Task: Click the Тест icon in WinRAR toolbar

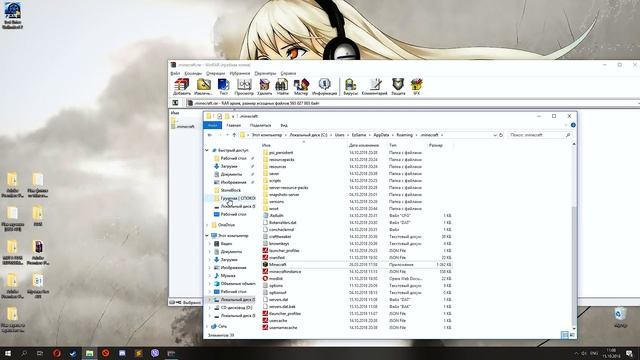Action: (223, 87)
